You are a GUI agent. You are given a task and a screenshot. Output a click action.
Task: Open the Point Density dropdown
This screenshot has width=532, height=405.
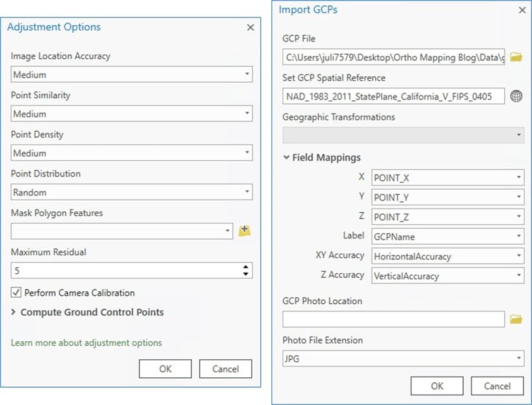(247, 152)
